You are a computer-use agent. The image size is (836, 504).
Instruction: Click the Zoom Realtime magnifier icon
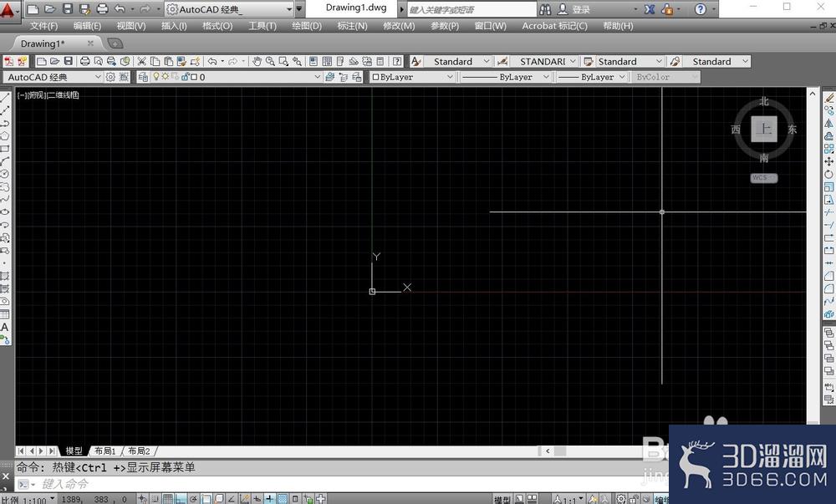pos(270,61)
